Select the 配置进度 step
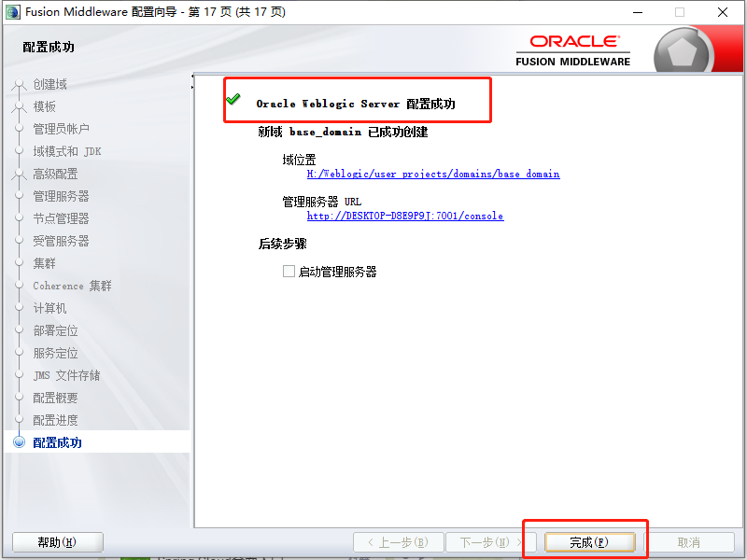Viewport: 747px width, 560px height. pos(55,420)
